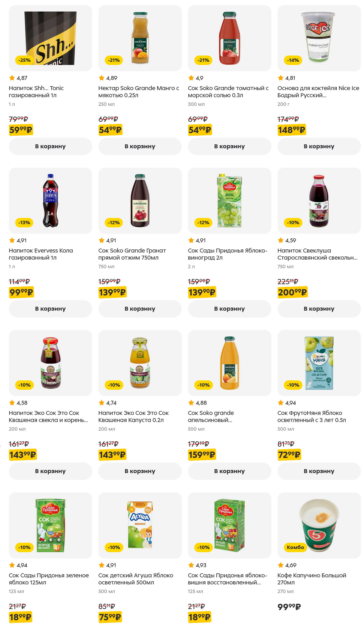Open the Сады Придонья apple-grape juice carton image

tap(229, 201)
